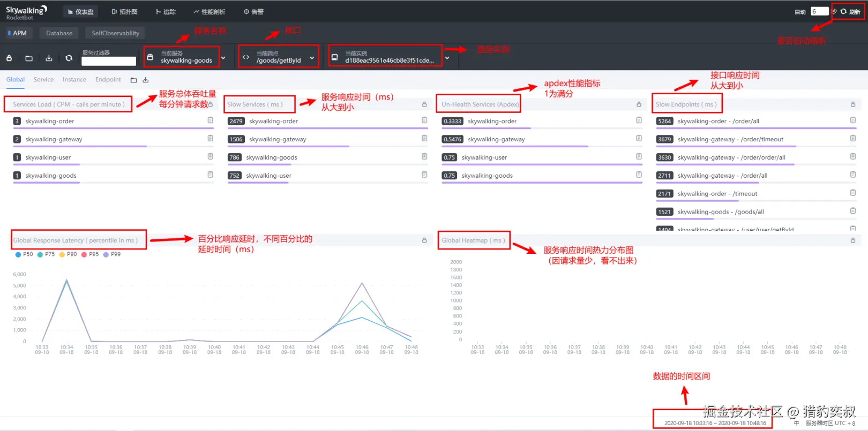Open the 仪表盘 dashboard menu
This screenshot has width=868, height=431.
80,12
